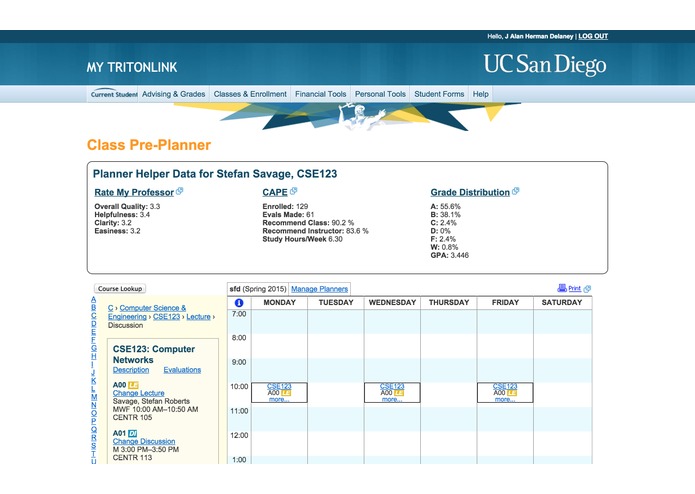The height and width of the screenshot is (494, 695).
Task: Open the Grade Distribution link
Action: point(470,192)
